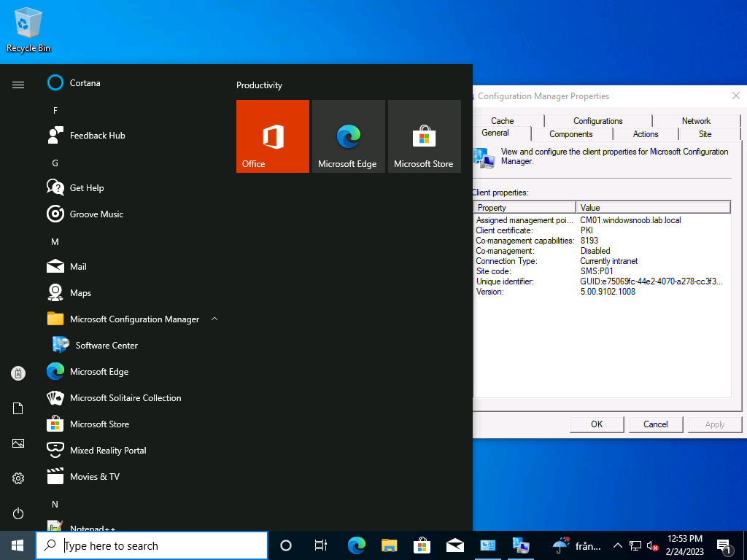Viewport: 747px width, 560px height.
Task: Click the Property column header
Action: click(x=525, y=208)
